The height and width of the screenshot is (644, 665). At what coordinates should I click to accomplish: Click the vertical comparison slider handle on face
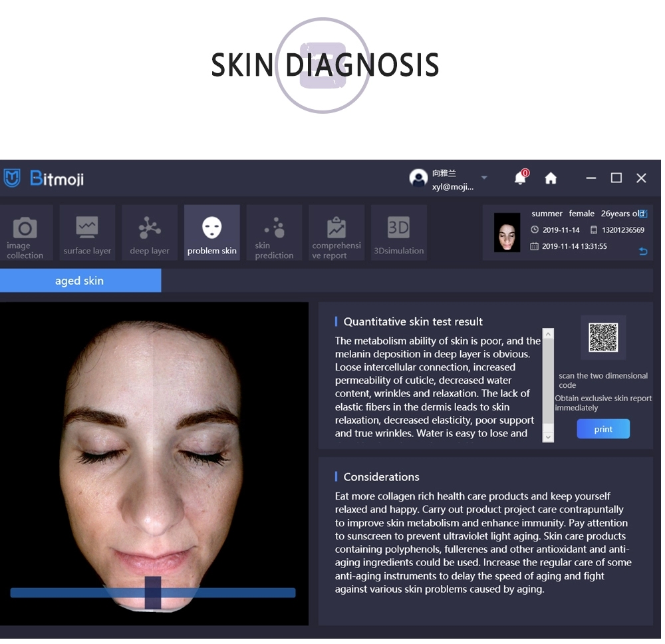pyautogui.click(x=153, y=592)
